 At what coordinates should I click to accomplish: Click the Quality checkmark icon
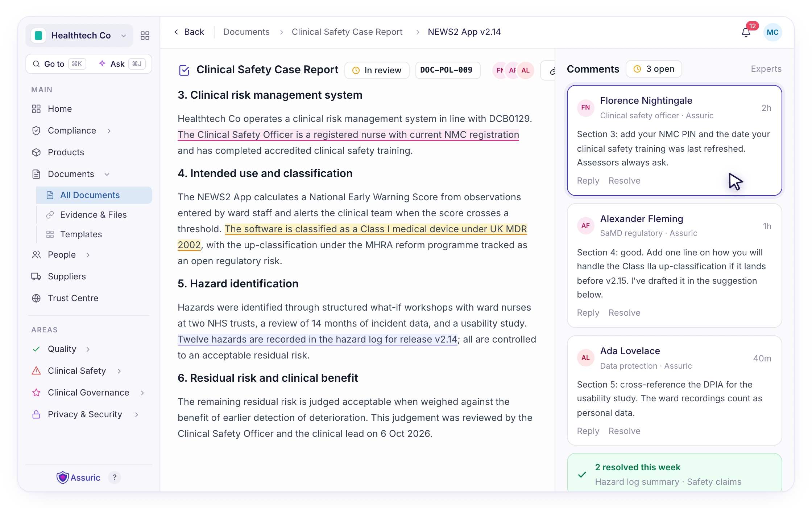click(x=36, y=349)
